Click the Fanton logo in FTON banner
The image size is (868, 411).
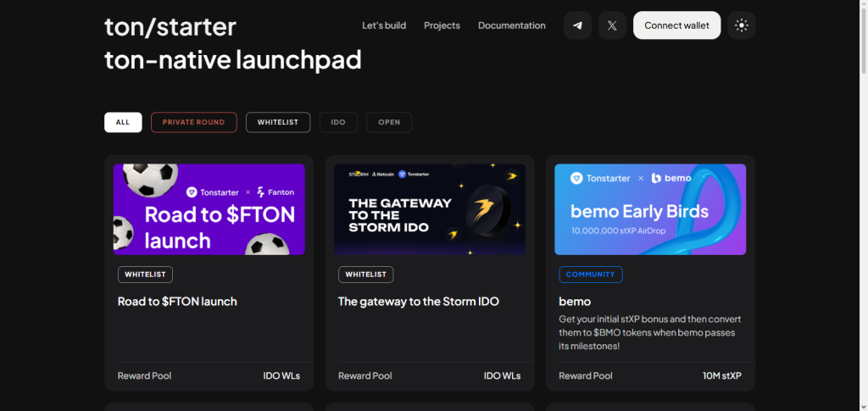coord(275,192)
